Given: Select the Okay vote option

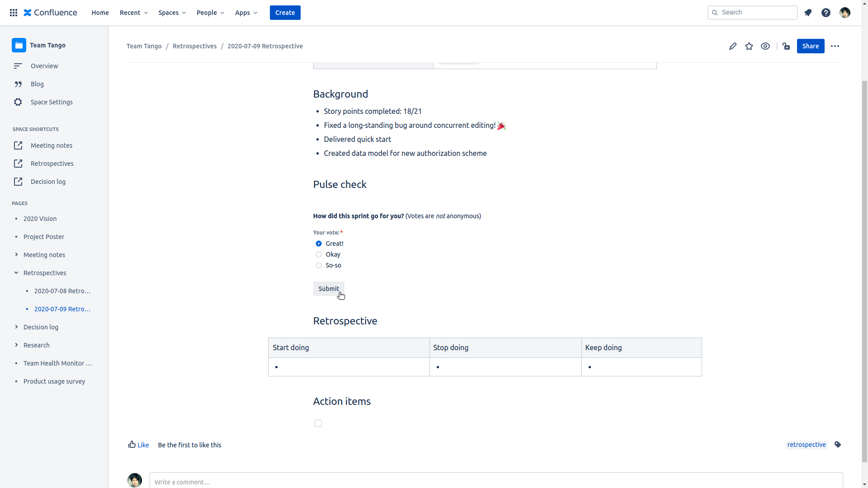Looking at the screenshot, I should pos(319,254).
